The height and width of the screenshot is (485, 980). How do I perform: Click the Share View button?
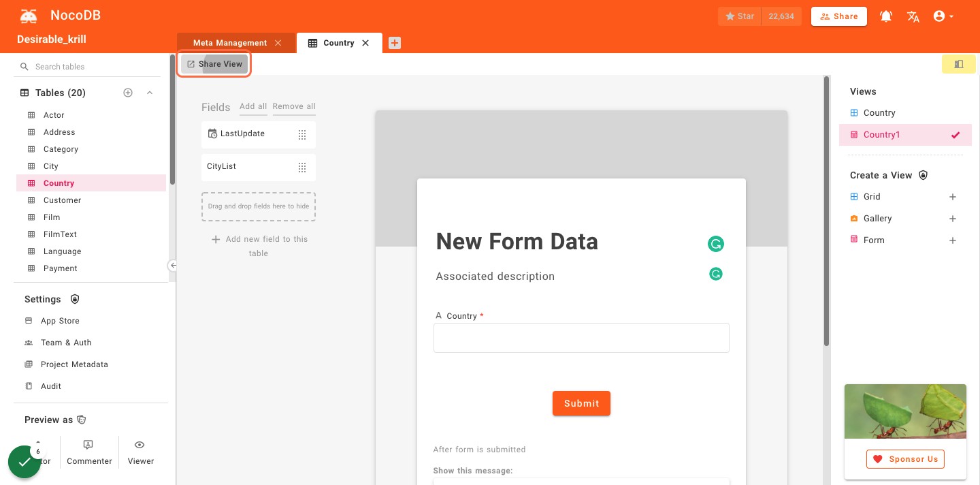(x=214, y=64)
